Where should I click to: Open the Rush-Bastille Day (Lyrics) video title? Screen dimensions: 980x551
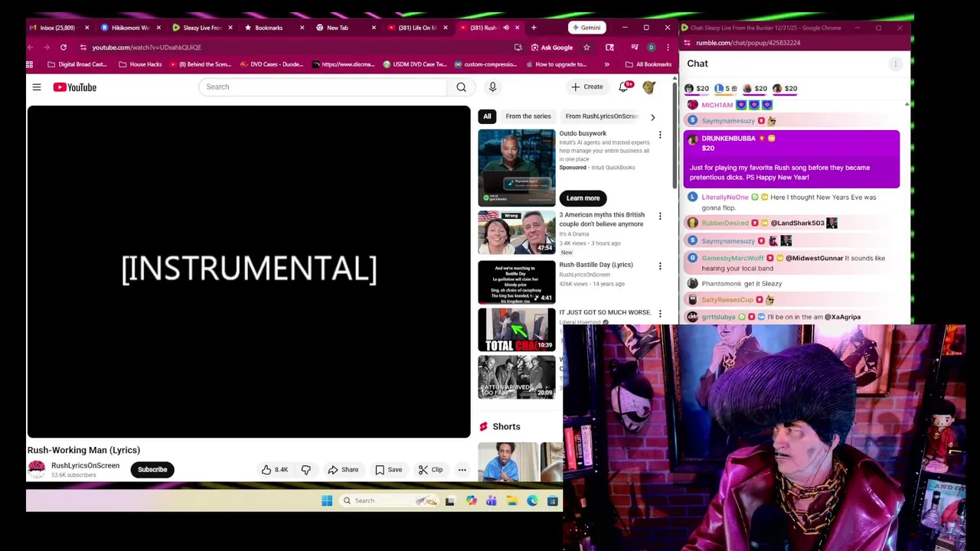[596, 265]
